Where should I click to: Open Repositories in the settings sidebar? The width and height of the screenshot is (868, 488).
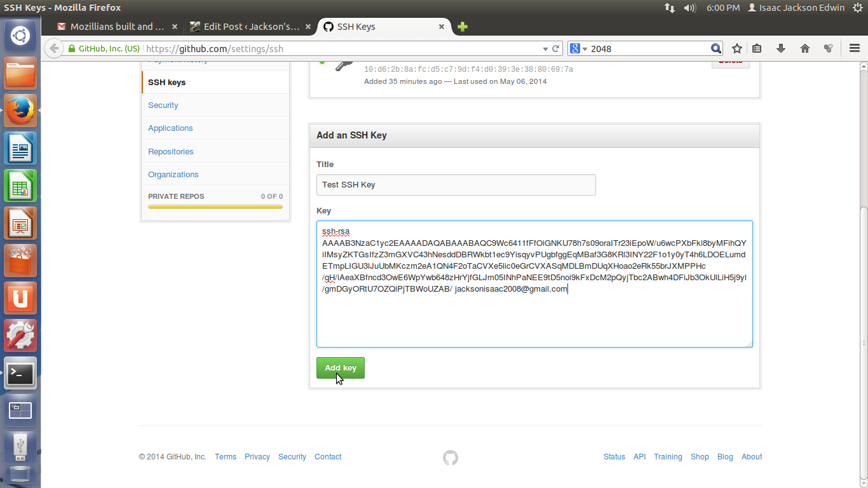215,151
